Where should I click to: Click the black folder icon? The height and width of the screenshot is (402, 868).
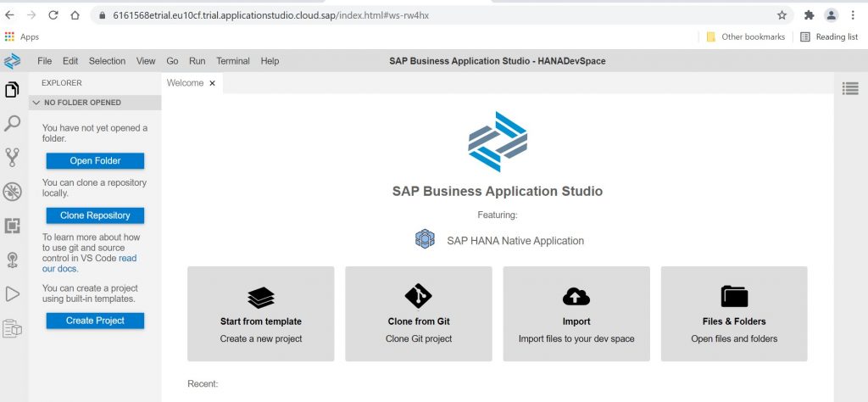click(x=734, y=296)
